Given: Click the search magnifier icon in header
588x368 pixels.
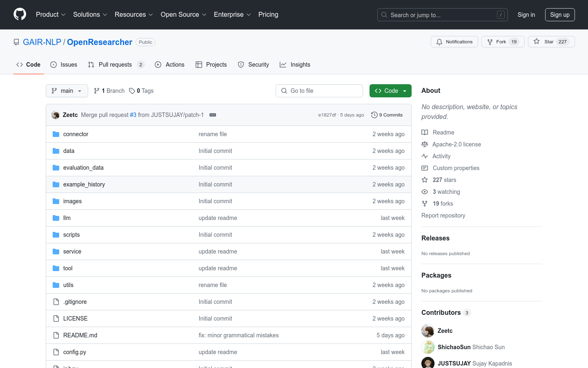Looking at the screenshot, I should pyautogui.click(x=384, y=15).
